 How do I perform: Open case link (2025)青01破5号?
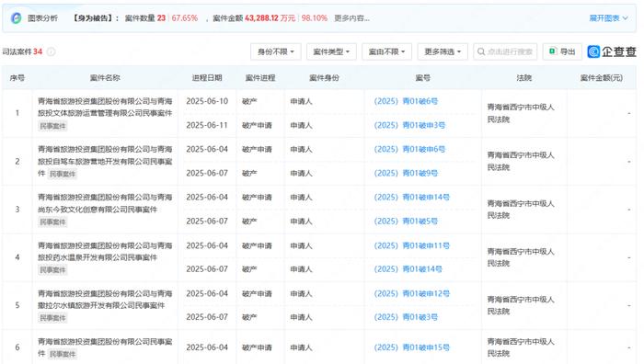406,222
